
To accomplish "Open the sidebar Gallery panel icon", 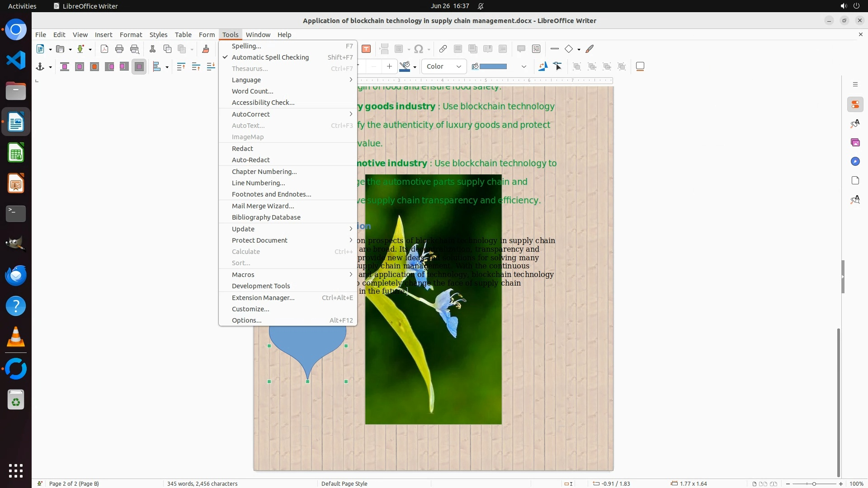I will click(855, 142).
